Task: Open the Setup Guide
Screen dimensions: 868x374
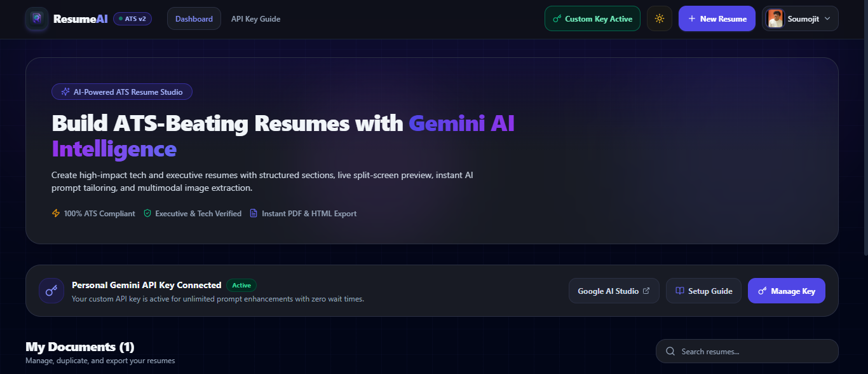Action: (x=703, y=291)
